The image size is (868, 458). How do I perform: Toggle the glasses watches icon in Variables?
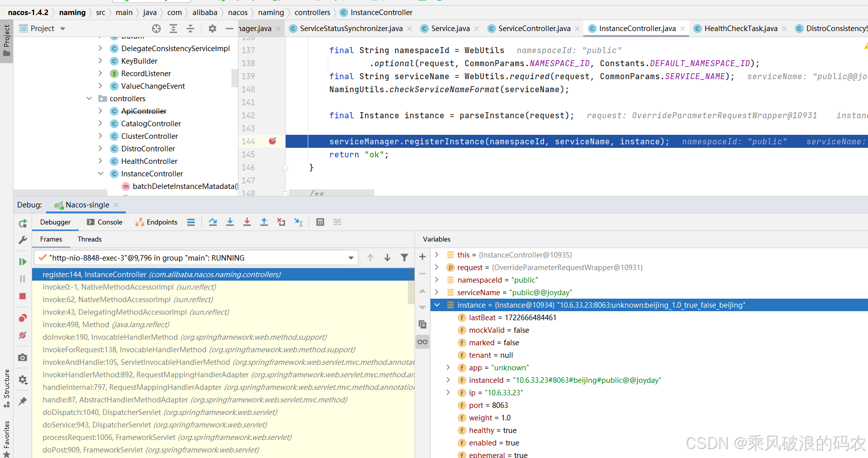[422, 342]
